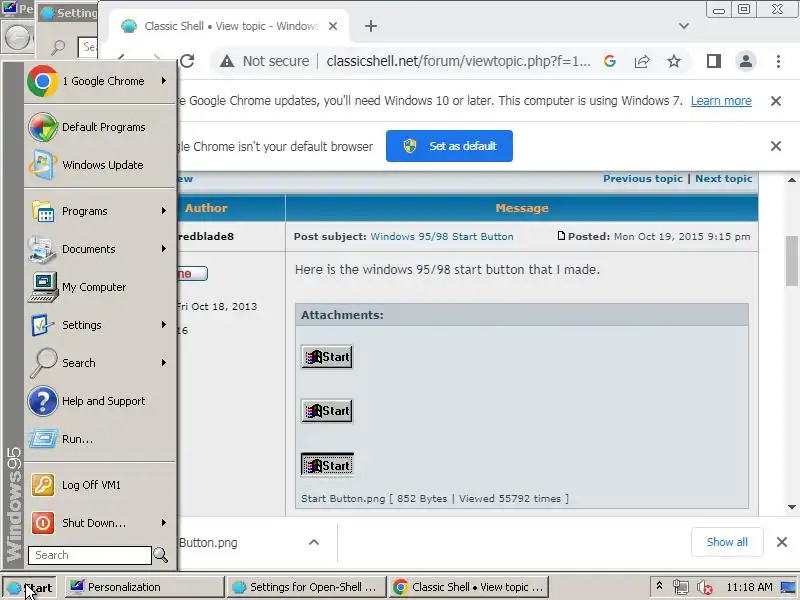Click the Button.png download item

pos(209,542)
